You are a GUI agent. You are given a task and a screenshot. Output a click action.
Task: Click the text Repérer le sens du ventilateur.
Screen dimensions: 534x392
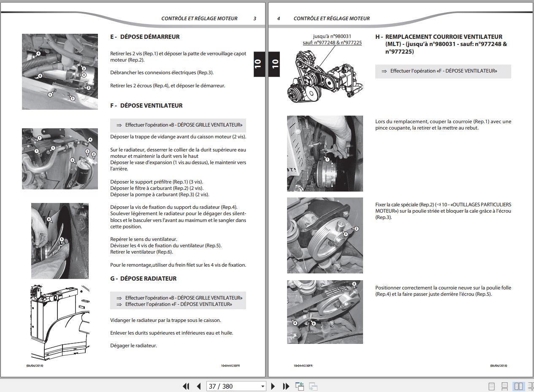point(144,239)
